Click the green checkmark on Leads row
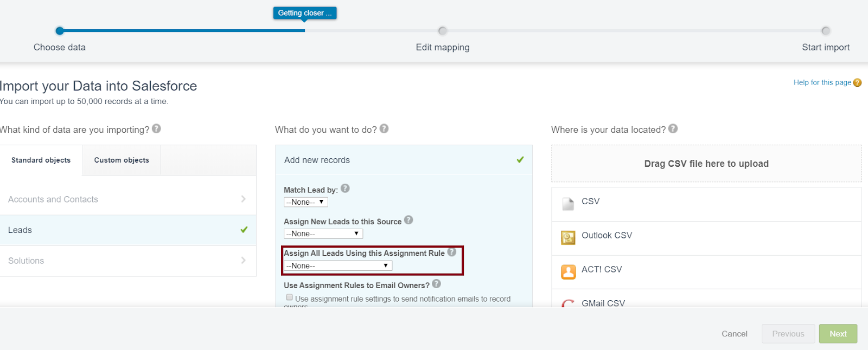 244,230
